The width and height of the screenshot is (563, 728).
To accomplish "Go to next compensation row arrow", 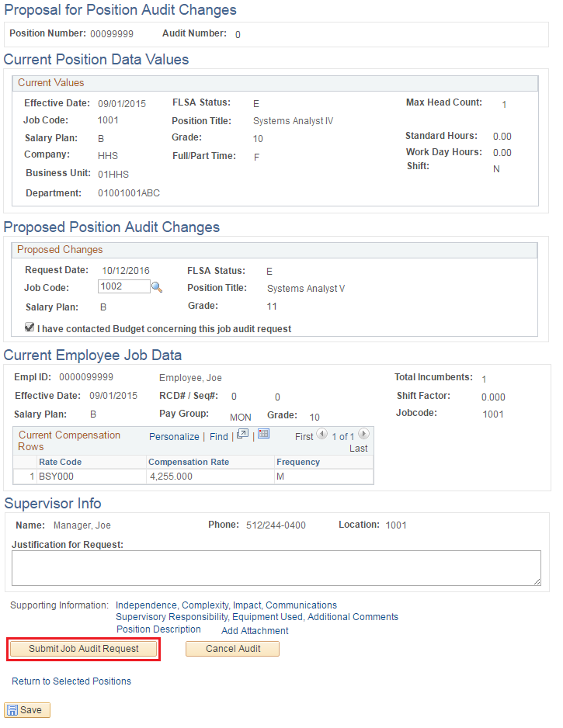I will (x=363, y=435).
